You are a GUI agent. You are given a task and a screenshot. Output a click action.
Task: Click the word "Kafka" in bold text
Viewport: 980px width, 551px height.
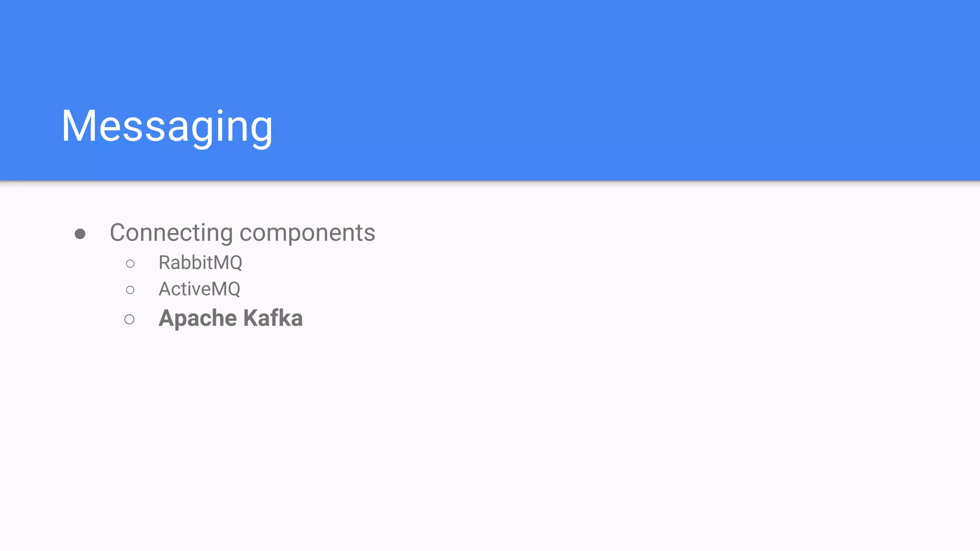coord(273,318)
